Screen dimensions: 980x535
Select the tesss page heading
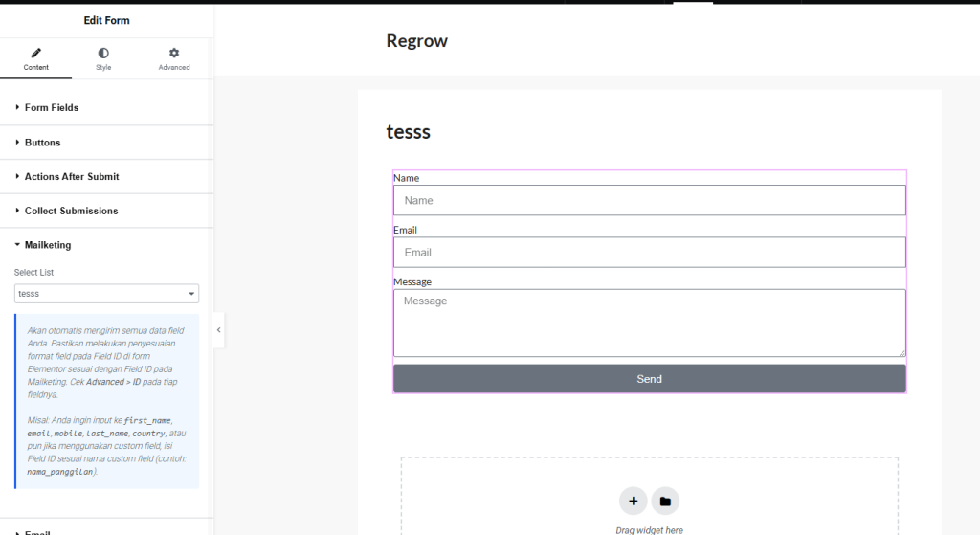(x=409, y=132)
